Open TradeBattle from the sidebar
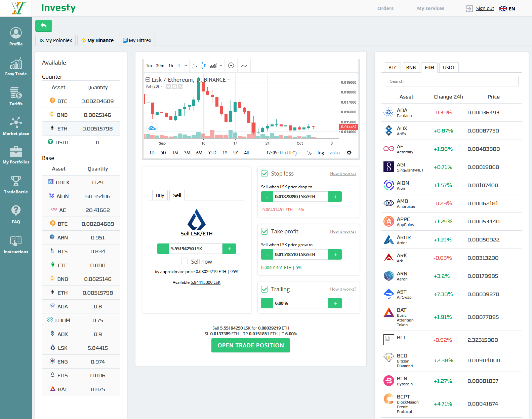 point(16,185)
